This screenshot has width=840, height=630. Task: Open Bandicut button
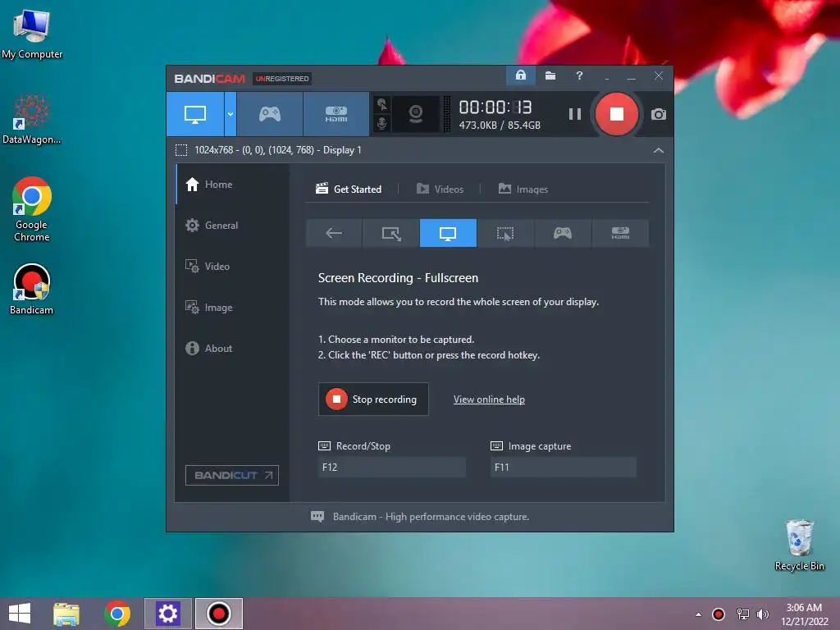232,475
